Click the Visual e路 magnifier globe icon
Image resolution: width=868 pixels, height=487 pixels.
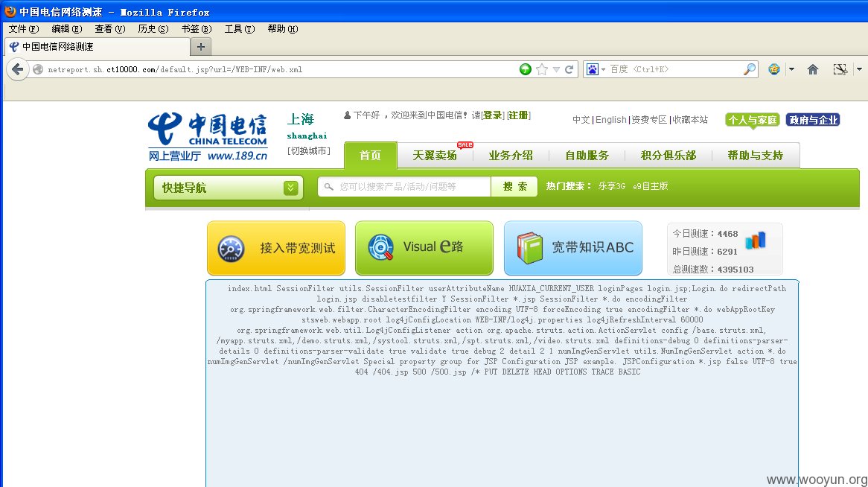pos(381,248)
